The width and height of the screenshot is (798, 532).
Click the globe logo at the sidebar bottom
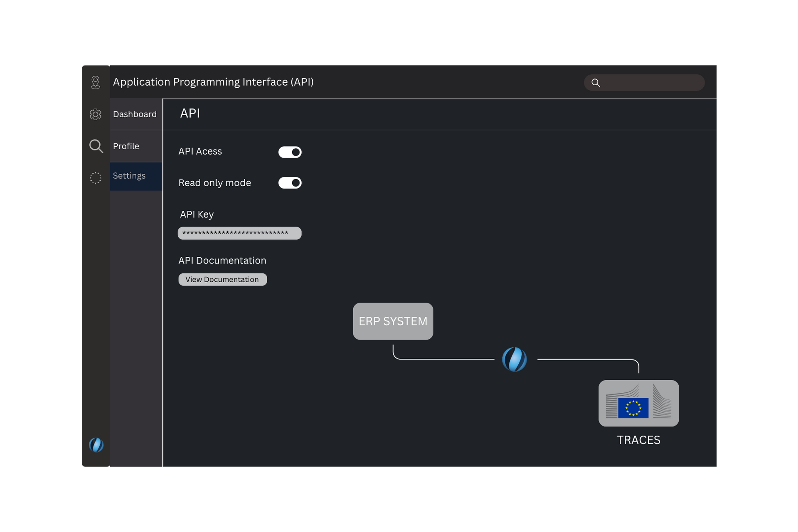pyautogui.click(x=96, y=445)
